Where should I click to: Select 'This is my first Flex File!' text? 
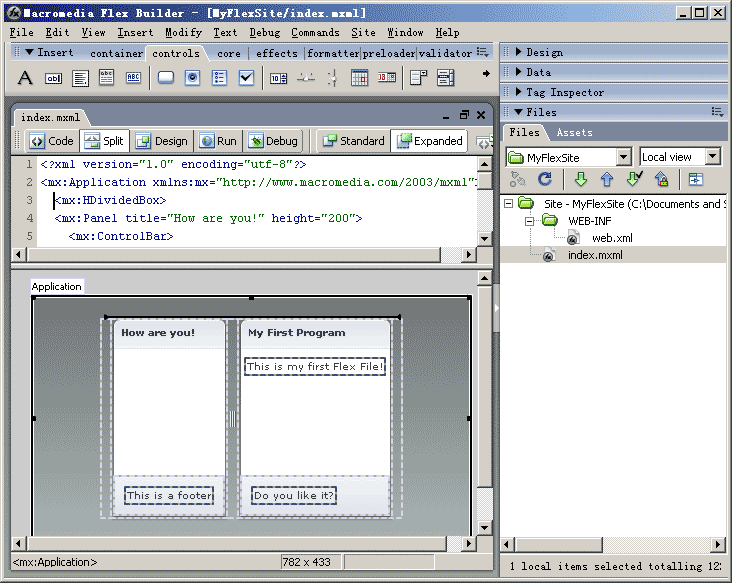point(315,366)
